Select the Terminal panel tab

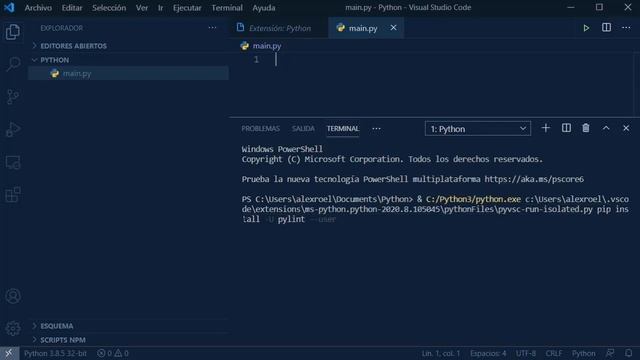(x=343, y=129)
